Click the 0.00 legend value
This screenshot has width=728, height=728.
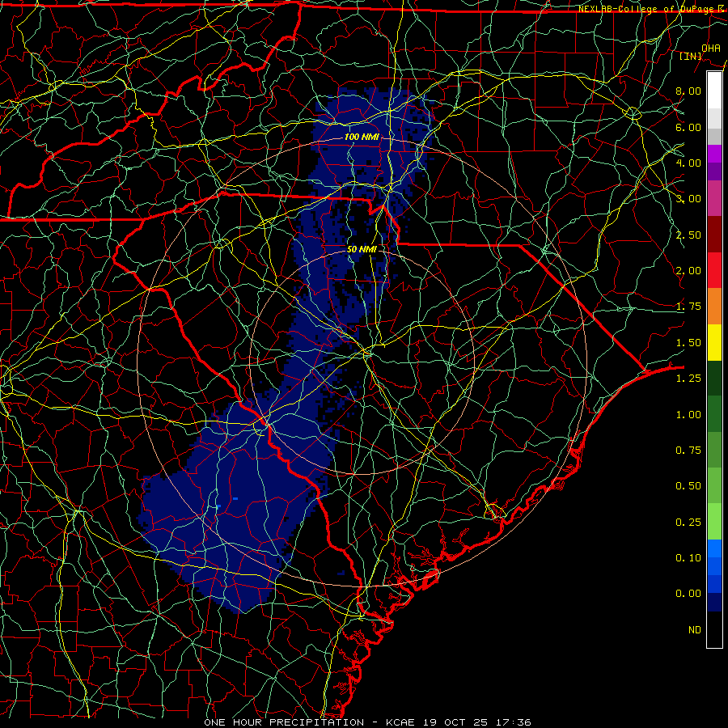point(688,594)
